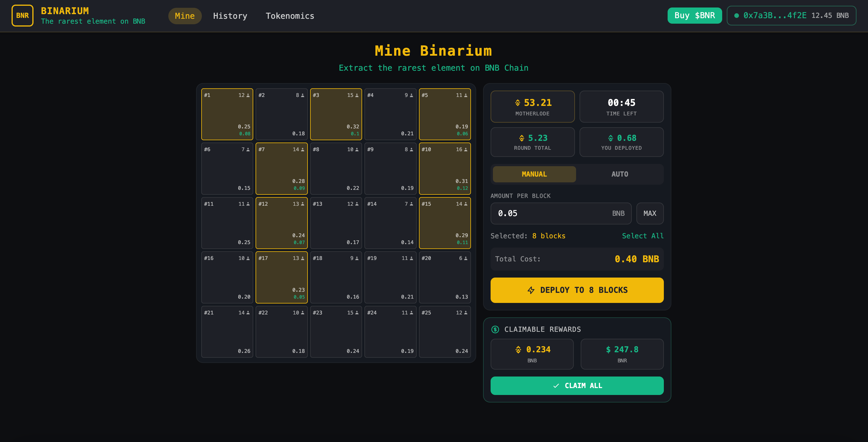This screenshot has height=442, width=868.
Task: Click the checkmark icon inside Claim All
Action: tap(556, 386)
